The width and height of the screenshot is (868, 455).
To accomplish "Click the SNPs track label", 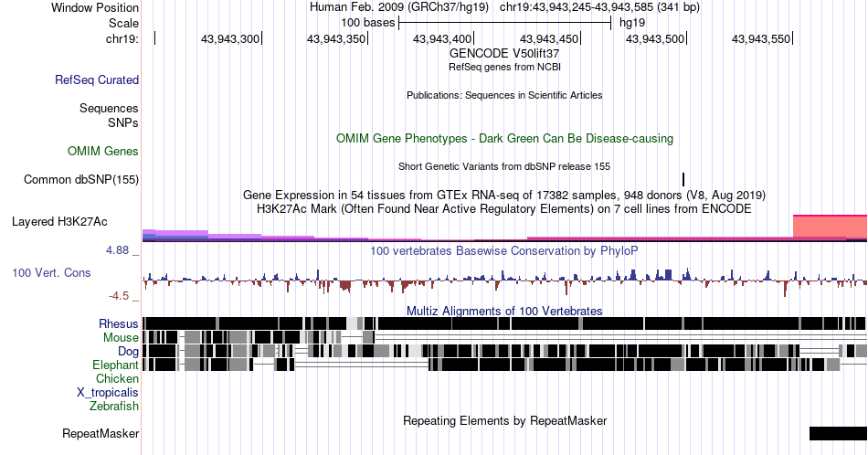I will tap(123, 122).
